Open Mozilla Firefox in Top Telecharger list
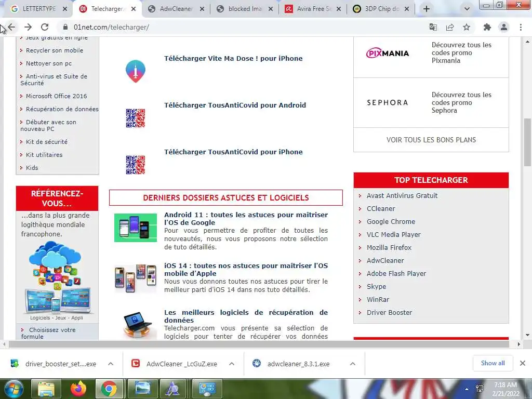Viewport: 532px width, 399px height. (389, 248)
